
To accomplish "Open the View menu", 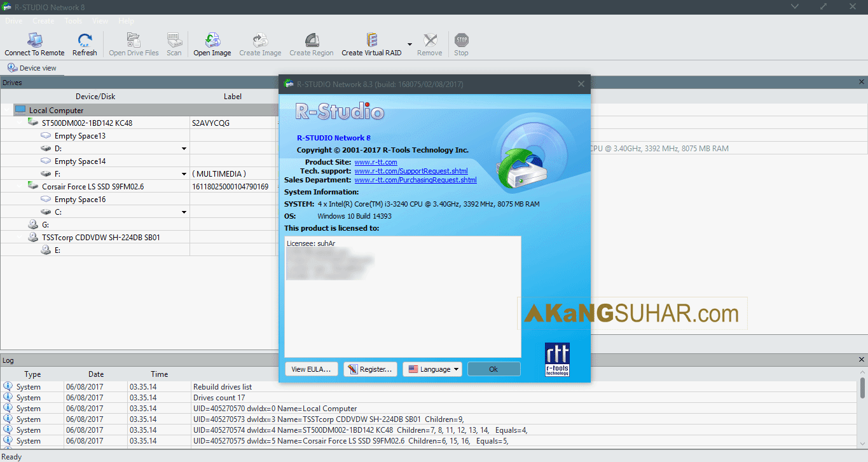I will [100, 21].
